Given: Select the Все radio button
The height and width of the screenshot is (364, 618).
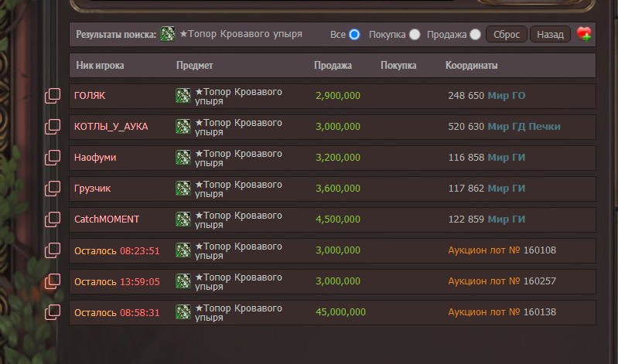Looking at the screenshot, I should [355, 34].
